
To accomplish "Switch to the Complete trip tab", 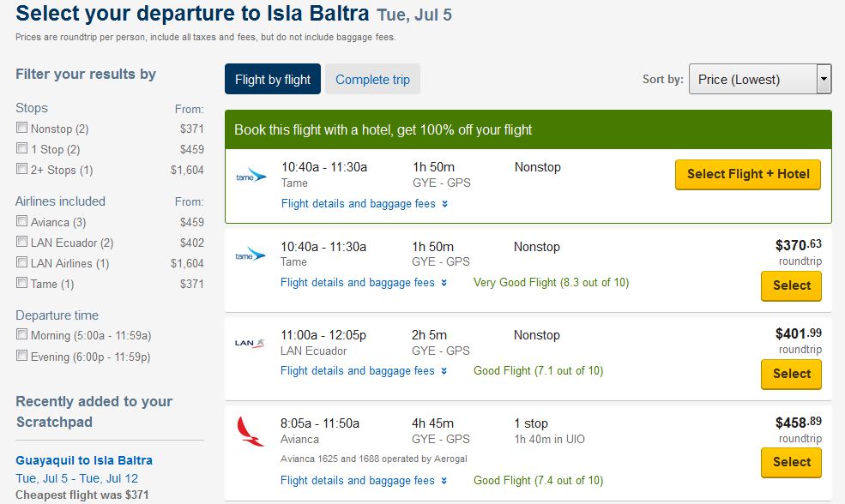I will (x=372, y=79).
